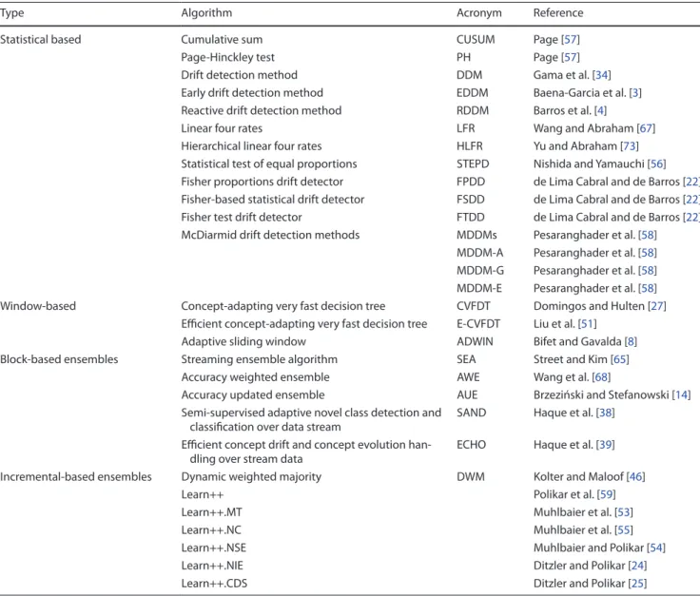Viewport: 700px width, 596px height.
Task: Select the 'ADWIN' acronym cell
Action: pyautogui.click(x=475, y=341)
